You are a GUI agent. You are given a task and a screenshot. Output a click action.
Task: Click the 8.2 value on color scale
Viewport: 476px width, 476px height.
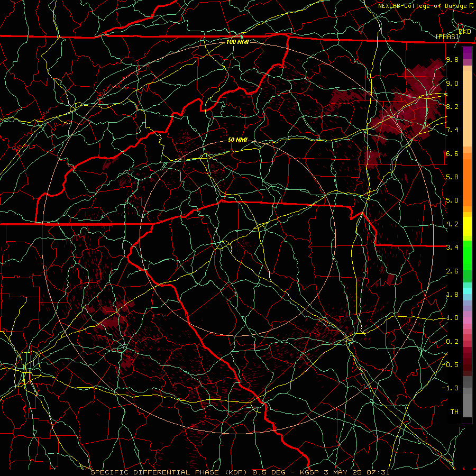pos(452,106)
